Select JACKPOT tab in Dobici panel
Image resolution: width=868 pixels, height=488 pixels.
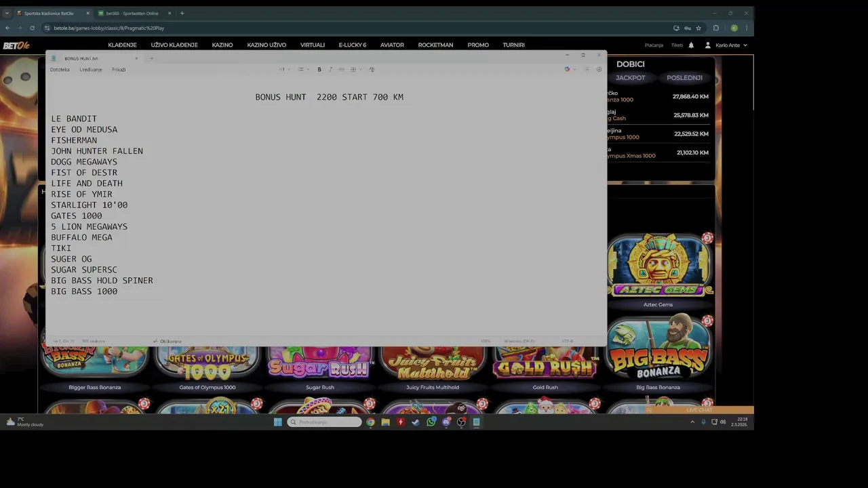tap(631, 78)
